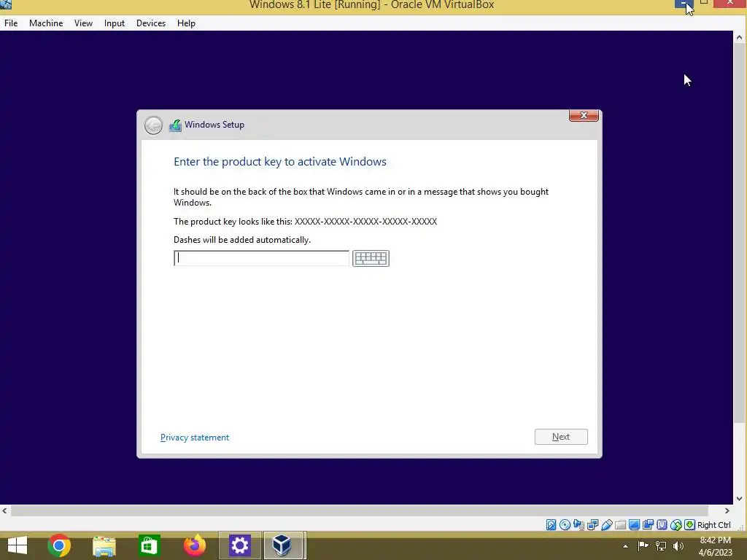Show hidden system tray icons
Screen dimensions: 747x560
click(625, 546)
